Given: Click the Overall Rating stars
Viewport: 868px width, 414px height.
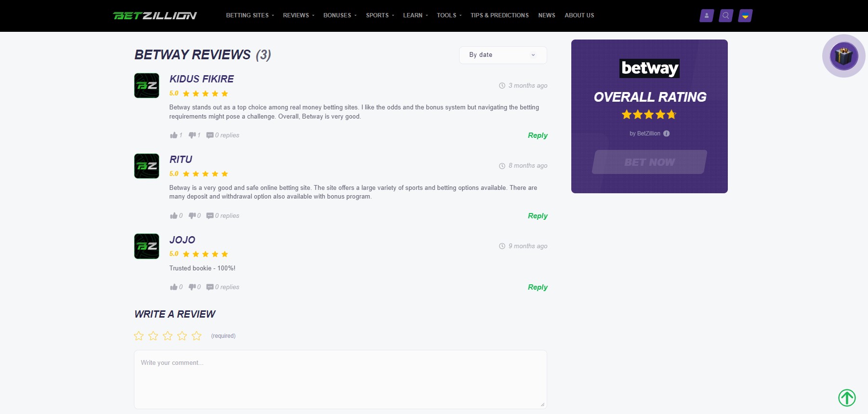Looking at the screenshot, I should point(649,115).
